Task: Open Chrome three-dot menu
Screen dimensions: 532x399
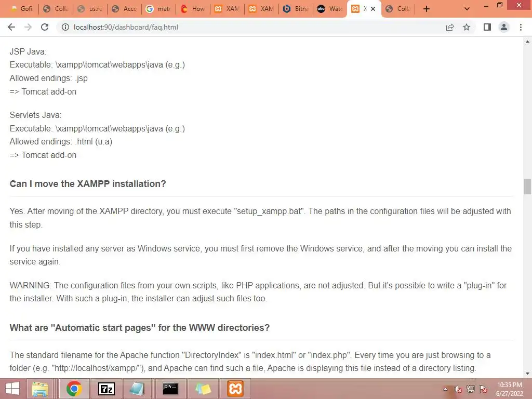Action: [x=521, y=27]
